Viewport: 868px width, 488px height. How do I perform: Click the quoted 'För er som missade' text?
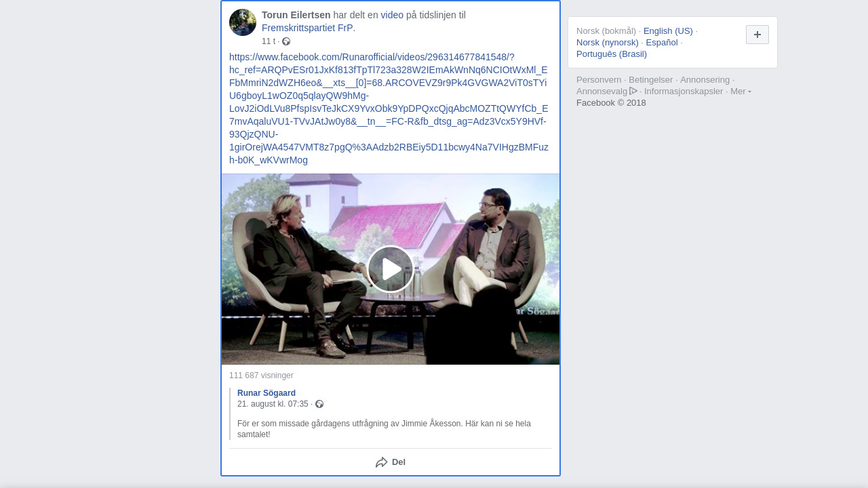(384, 429)
